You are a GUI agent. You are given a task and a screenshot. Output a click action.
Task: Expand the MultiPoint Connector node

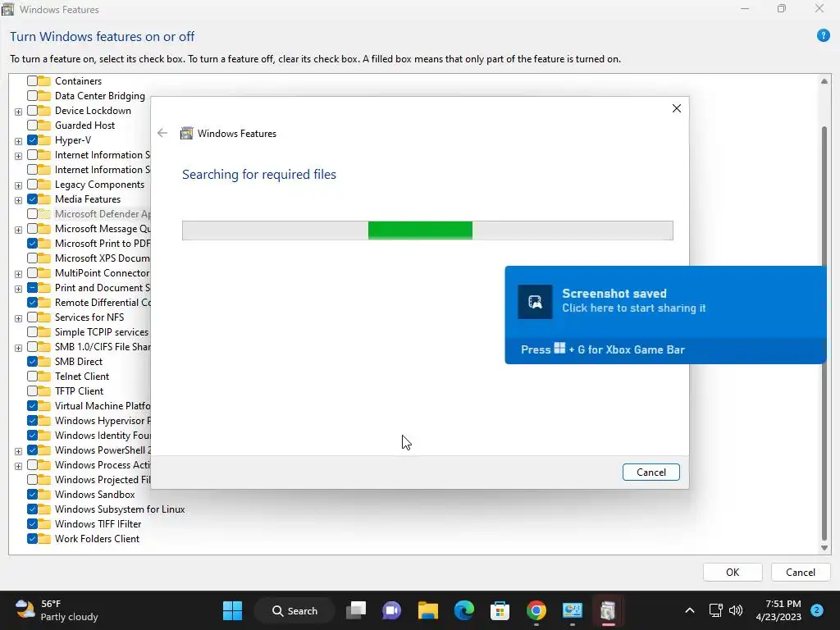[x=18, y=274]
